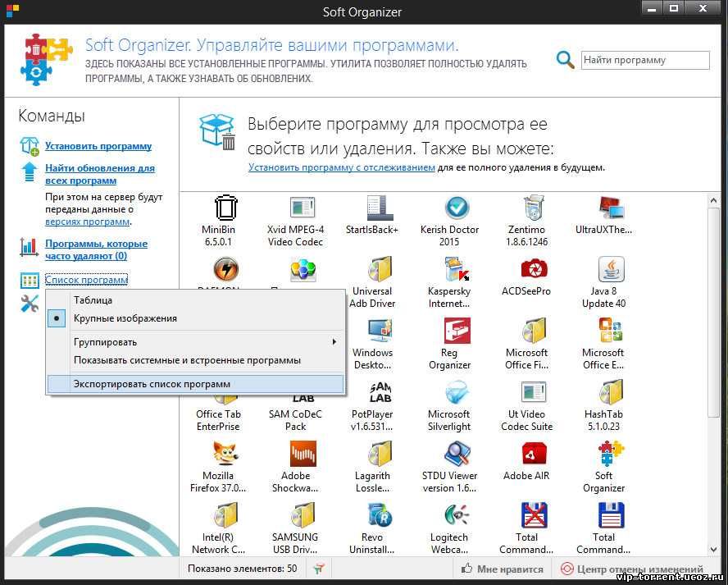Click Экспортировать список программ menu entry
The width and height of the screenshot is (728, 585).
point(195,384)
